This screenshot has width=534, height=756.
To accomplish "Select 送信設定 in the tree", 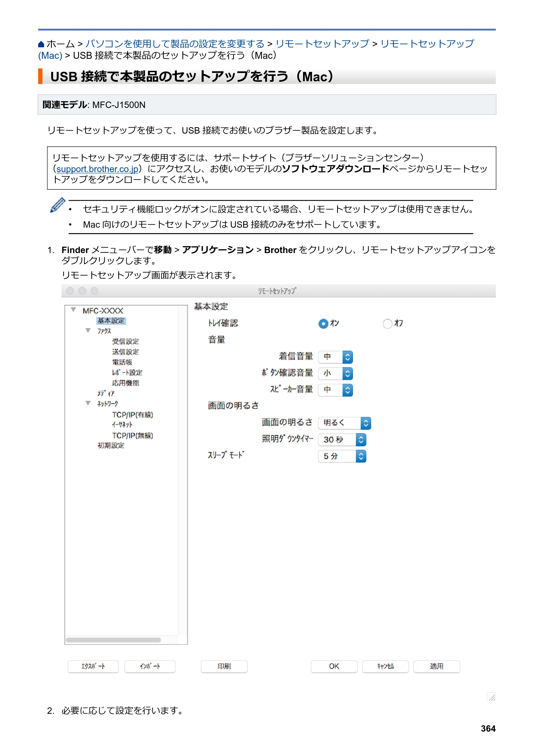I will pyautogui.click(x=125, y=352).
